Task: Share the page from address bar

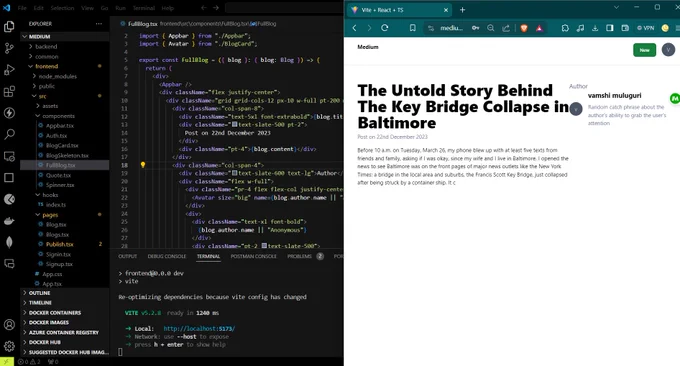Action: click(506, 28)
